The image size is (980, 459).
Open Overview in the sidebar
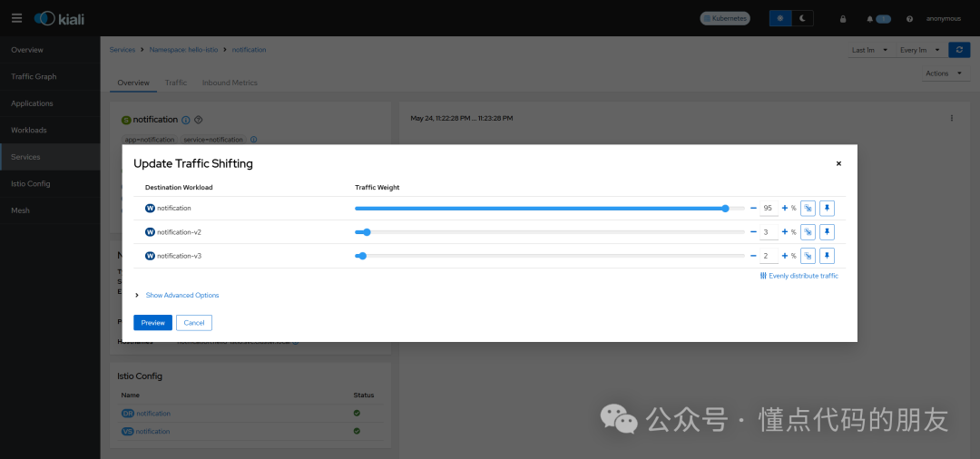coord(50,49)
